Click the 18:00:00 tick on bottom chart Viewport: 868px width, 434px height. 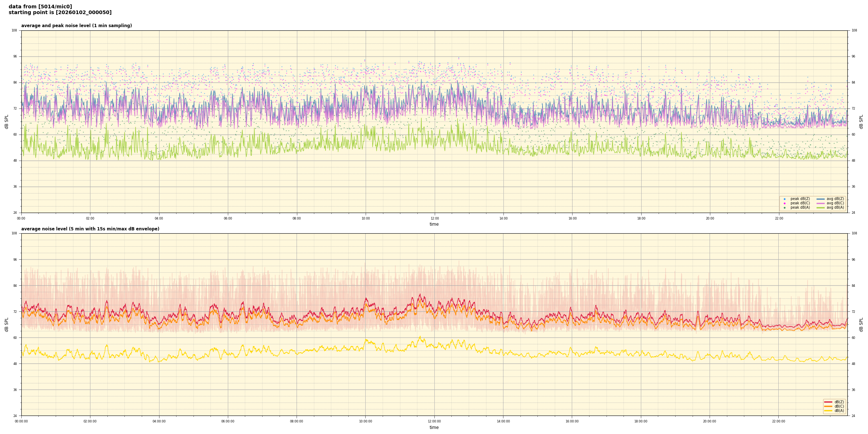click(641, 421)
